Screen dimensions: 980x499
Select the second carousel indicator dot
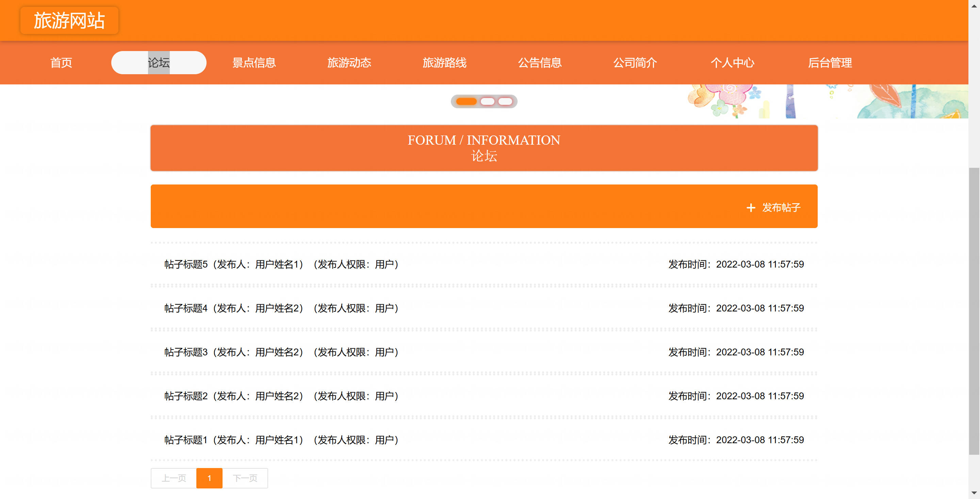[x=487, y=101]
